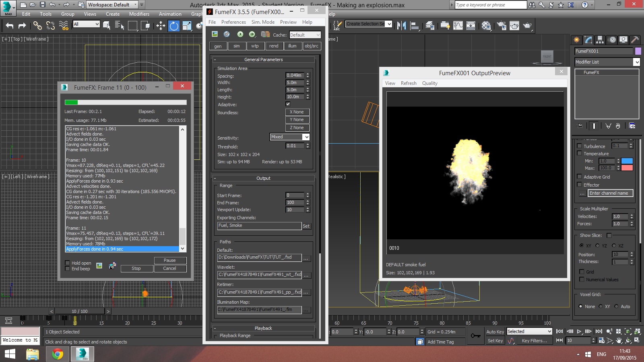Screen dimensions: 644x362
Task: Click the Temperature Max red color swatch
Action: tap(627, 168)
